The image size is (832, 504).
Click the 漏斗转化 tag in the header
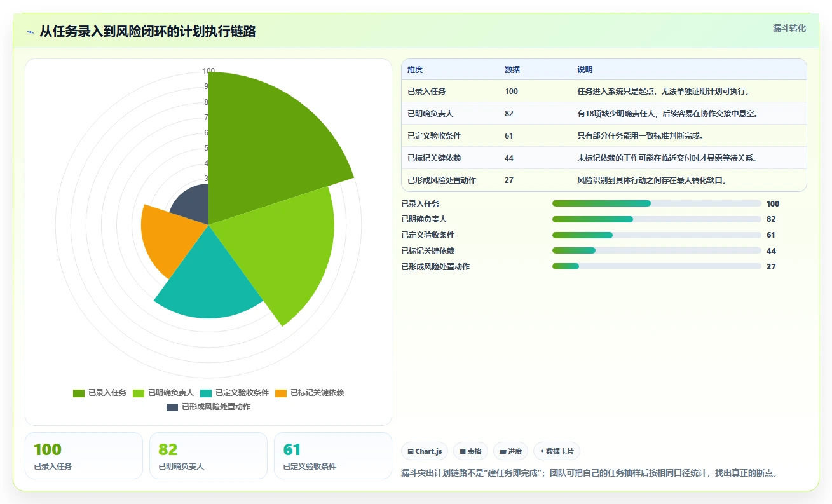pyautogui.click(x=789, y=28)
